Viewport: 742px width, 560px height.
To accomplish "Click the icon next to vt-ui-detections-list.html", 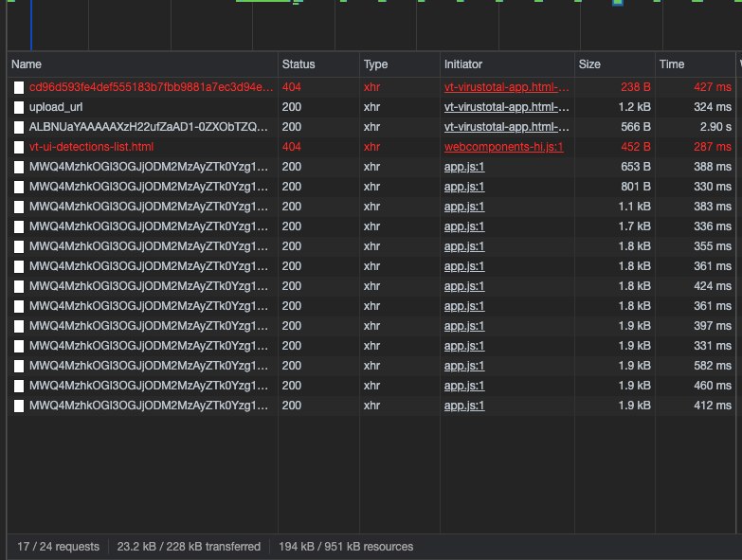I will [x=19, y=147].
